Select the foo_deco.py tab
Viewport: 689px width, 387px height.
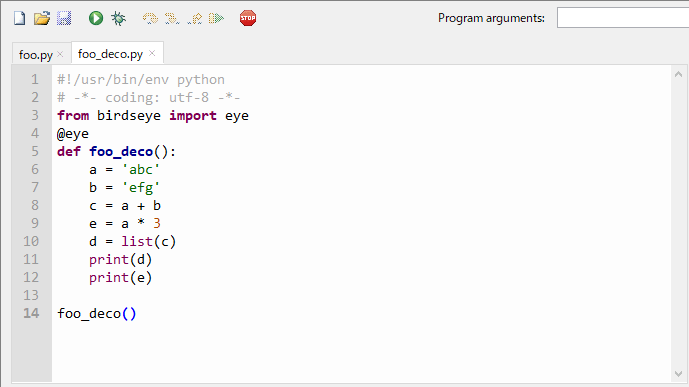(110, 54)
